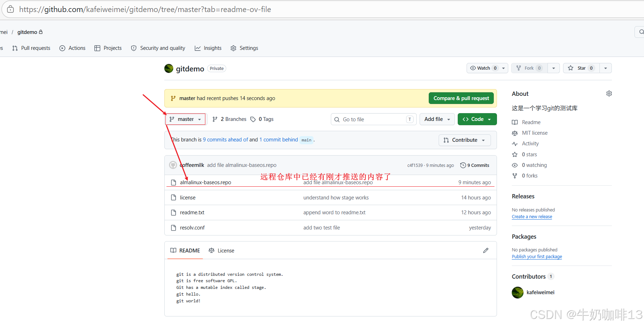The width and height of the screenshot is (644, 326).
Task: Open commit message 'understand how stage works'
Action: pos(336,198)
